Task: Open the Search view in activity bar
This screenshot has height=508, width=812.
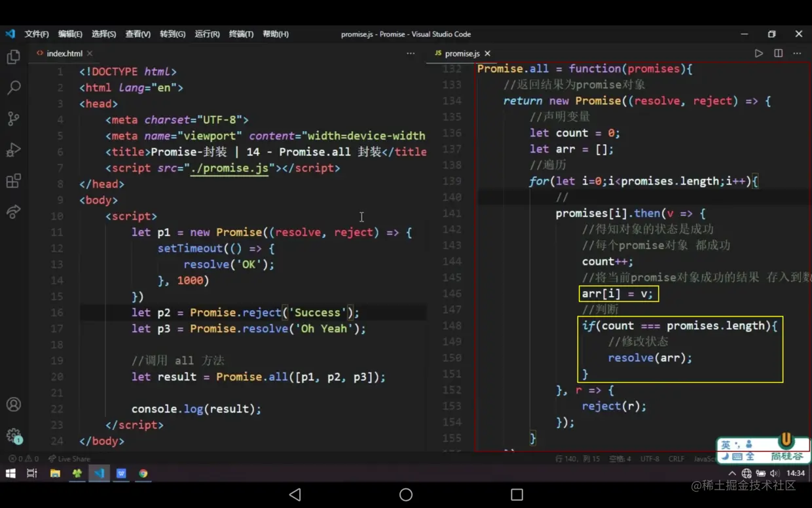Action: pyautogui.click(x=13, y=87)
